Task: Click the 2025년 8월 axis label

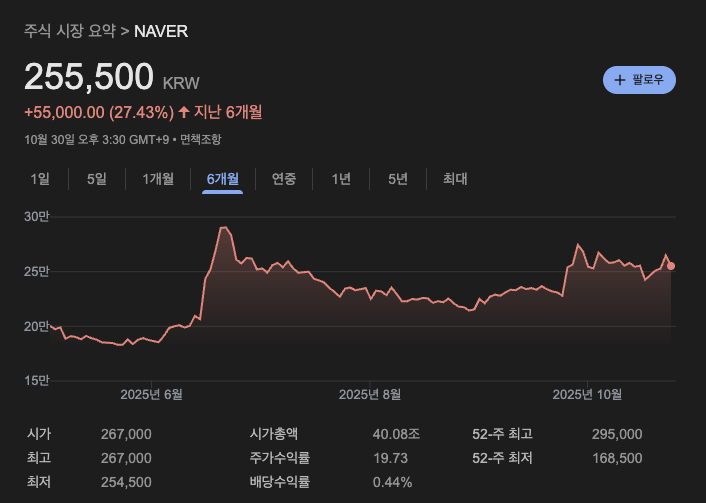Action: tap(369, 394)
